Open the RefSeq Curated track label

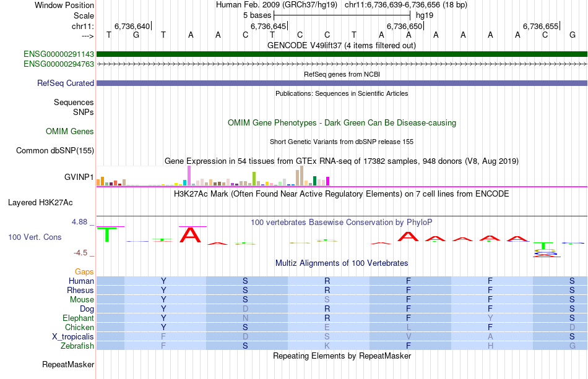tap(65, 83)
